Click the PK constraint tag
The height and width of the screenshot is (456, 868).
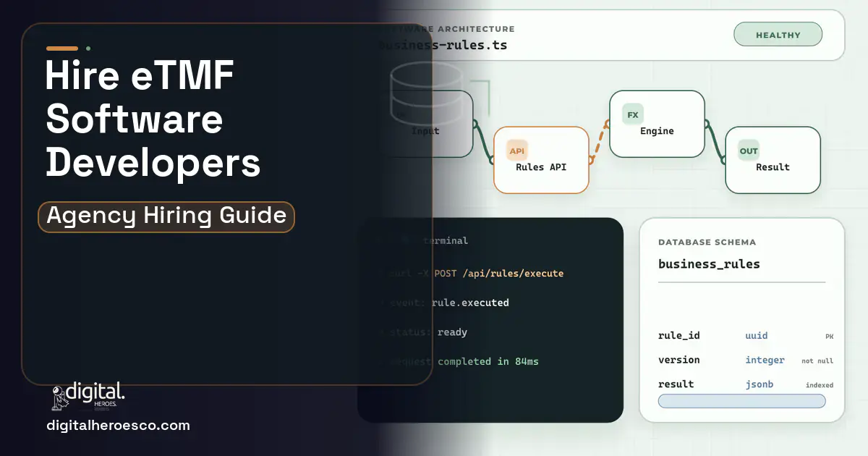pyautogui.click(x=830, y=337)
